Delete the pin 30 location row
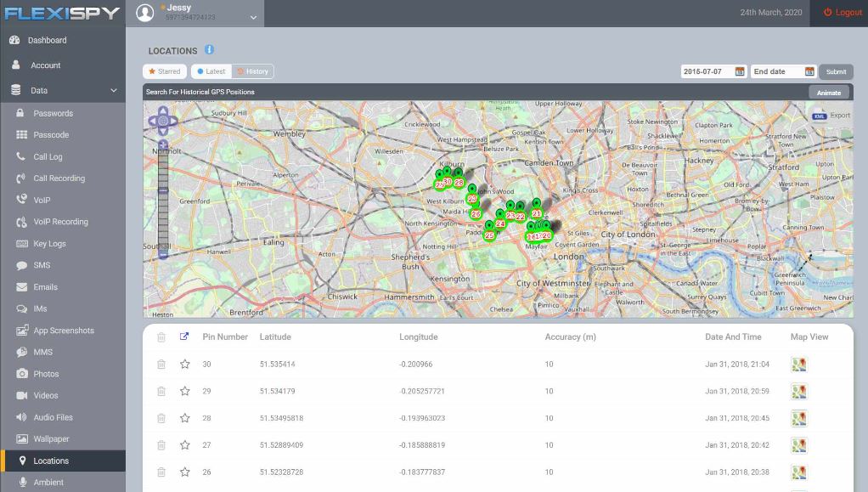Screen dimensions: 868x492 coord(161,364)
